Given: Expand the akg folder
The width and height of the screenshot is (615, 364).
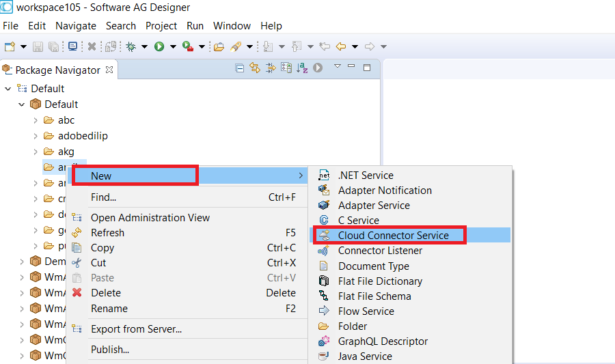Looking at the screenshot, I should coord(36,152).
